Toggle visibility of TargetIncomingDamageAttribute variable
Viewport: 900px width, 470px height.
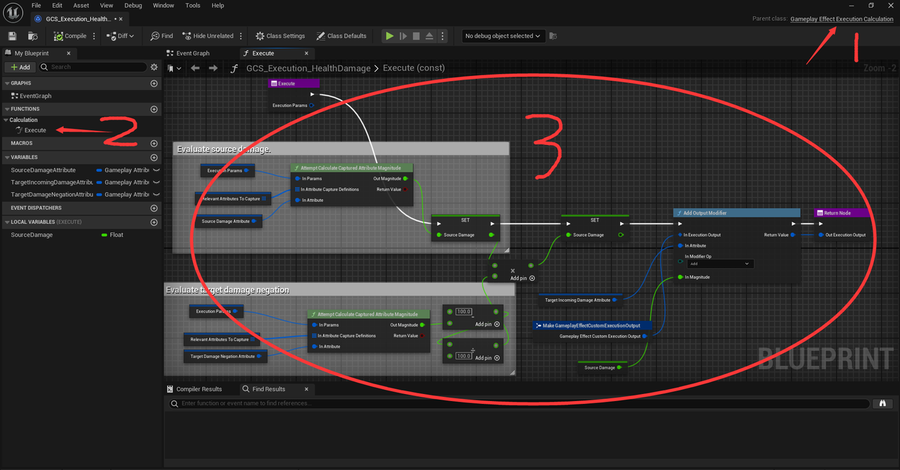[x=156, y=182]
